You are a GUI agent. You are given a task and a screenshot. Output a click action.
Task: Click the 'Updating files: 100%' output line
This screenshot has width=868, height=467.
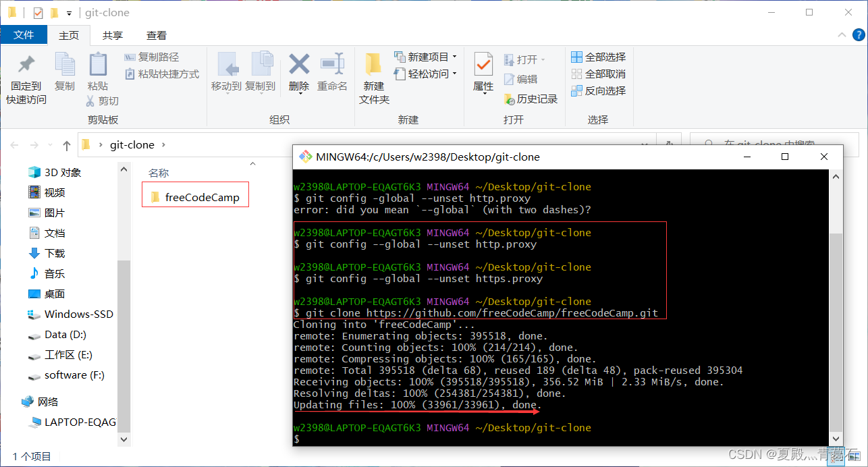click(417, 405)
